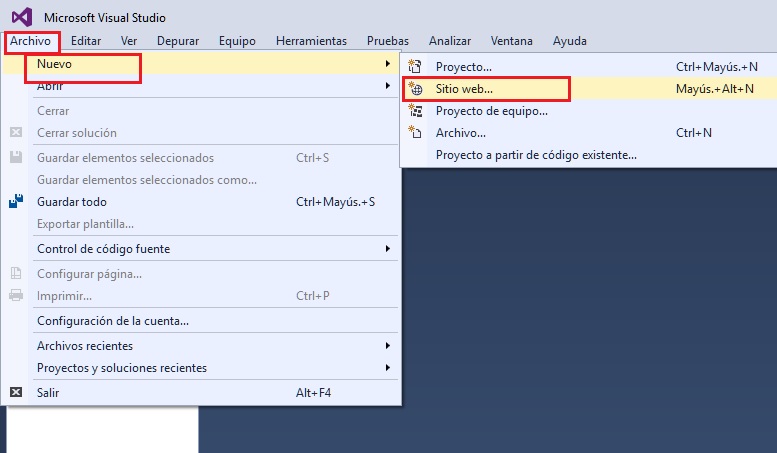Open the Herramientas menu
The image size is (777, 453).
(x=311, y=41)
